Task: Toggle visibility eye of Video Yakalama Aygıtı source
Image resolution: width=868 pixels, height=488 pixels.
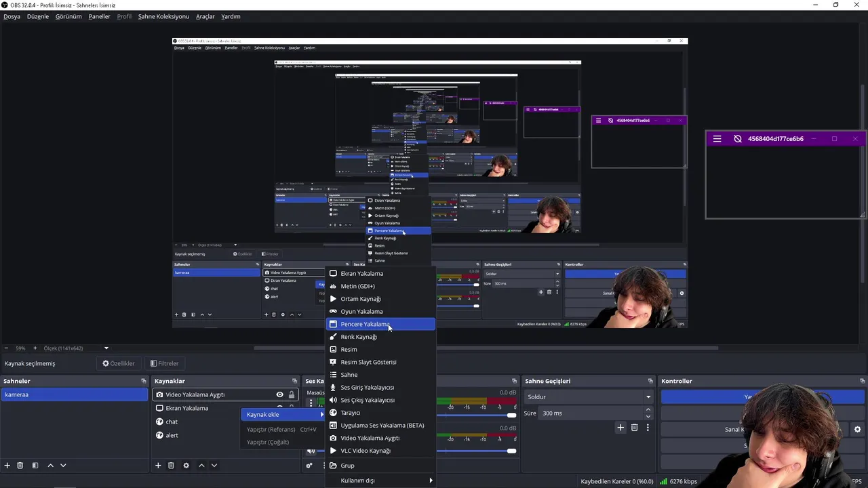Action: tap(279, 394)
